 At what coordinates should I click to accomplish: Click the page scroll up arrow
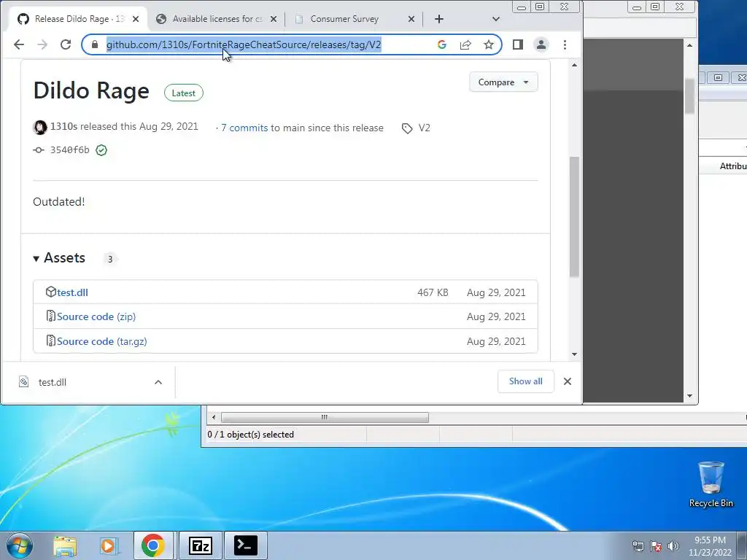pos(574,65)
